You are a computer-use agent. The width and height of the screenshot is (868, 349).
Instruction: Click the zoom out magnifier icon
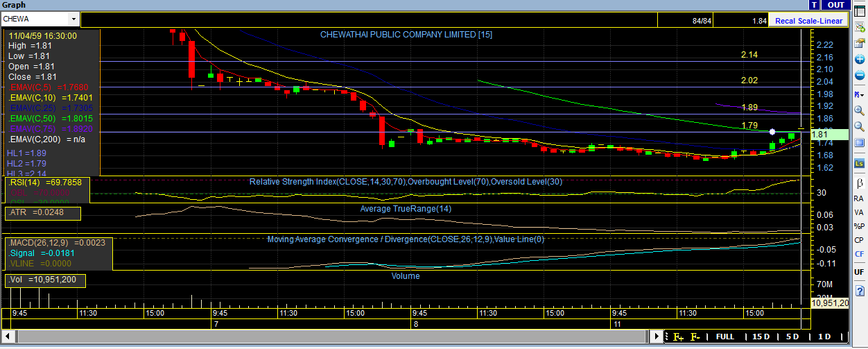[859, 127]
